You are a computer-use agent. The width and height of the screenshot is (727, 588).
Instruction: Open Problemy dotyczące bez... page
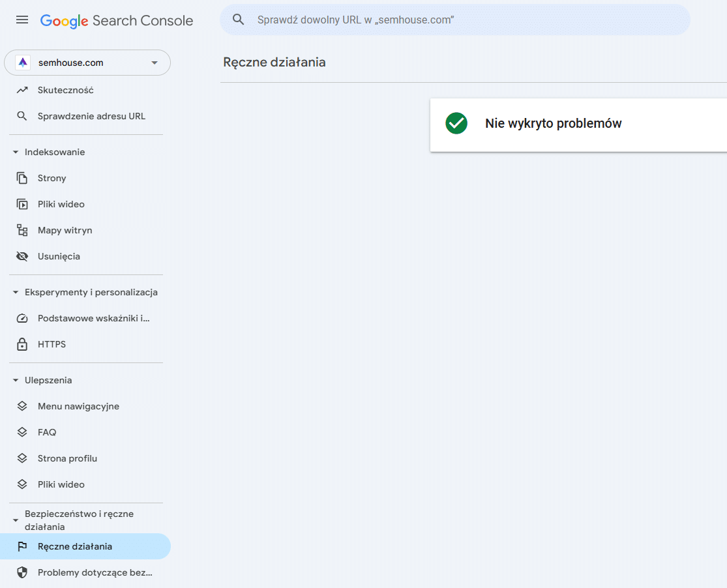[85, 572]
